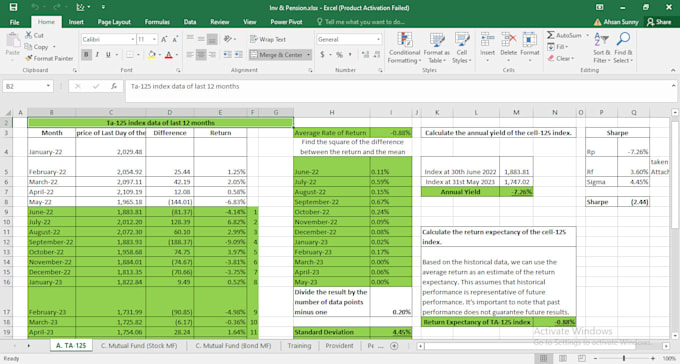This screenshot has height=364, width=680.
Task: Open the Provident sheet tab
Action: click(339, 346)
